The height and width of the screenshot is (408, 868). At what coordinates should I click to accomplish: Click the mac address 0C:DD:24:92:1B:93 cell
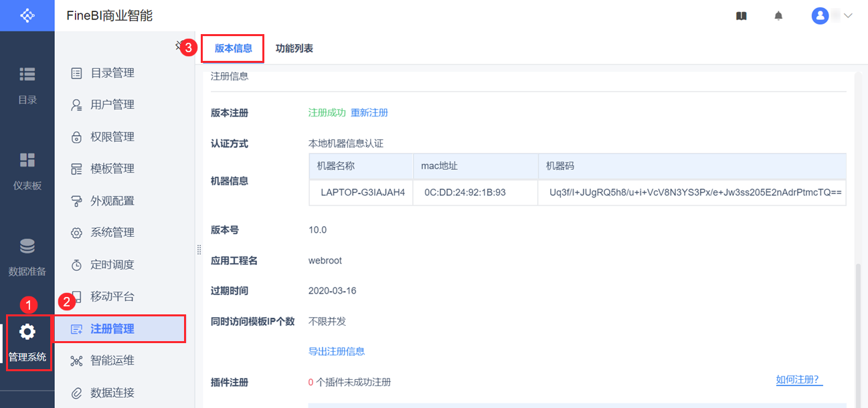tap(476, 193)
